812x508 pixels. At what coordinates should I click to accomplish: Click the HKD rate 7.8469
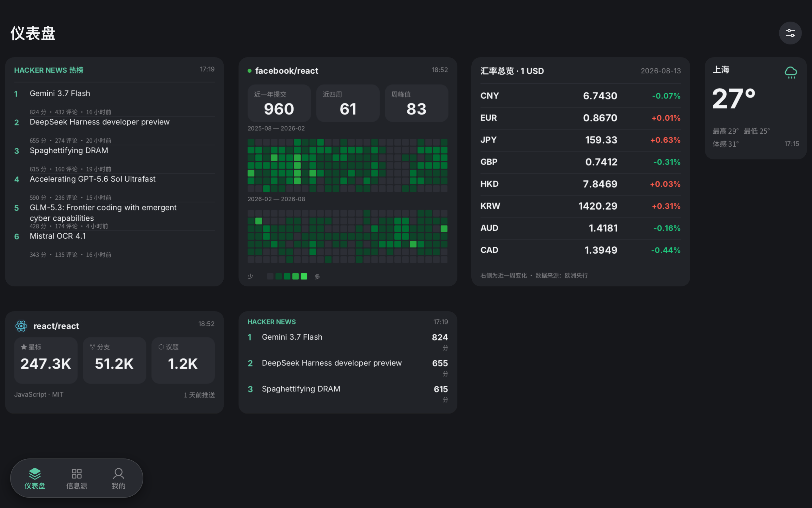600,184
